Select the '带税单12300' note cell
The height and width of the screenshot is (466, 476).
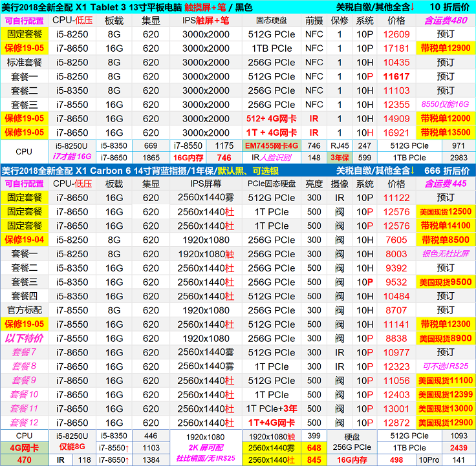click(x=446, y=324)
